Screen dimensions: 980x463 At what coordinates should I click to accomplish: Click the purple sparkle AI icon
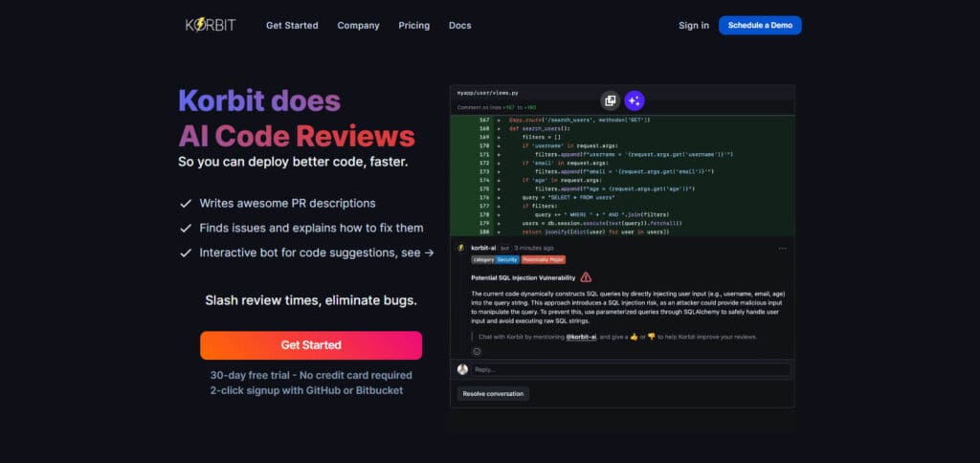[x=635, y=100]
